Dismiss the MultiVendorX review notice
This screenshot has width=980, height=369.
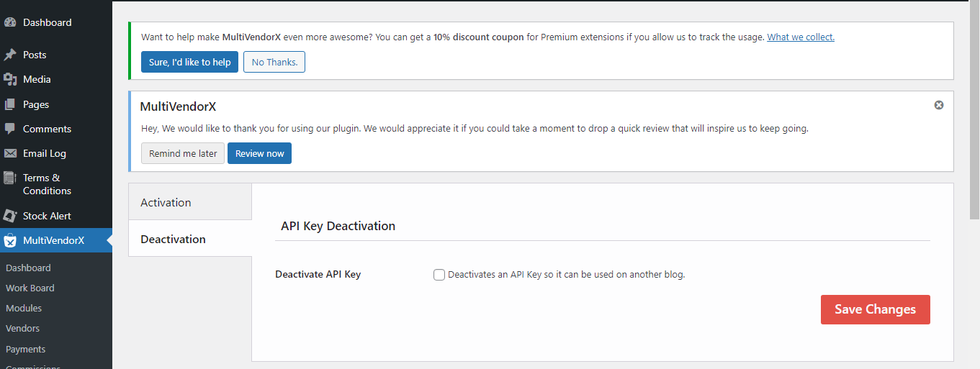coord(939,105)
